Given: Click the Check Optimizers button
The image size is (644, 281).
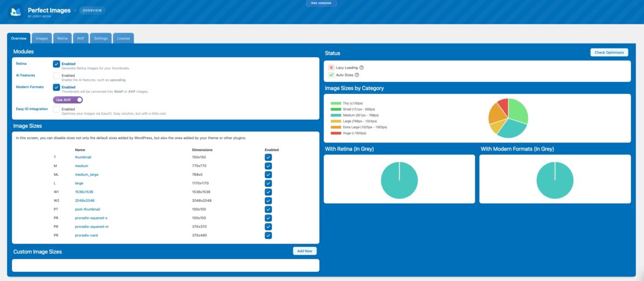Looking at the screenshot, I should click(609, 52).
